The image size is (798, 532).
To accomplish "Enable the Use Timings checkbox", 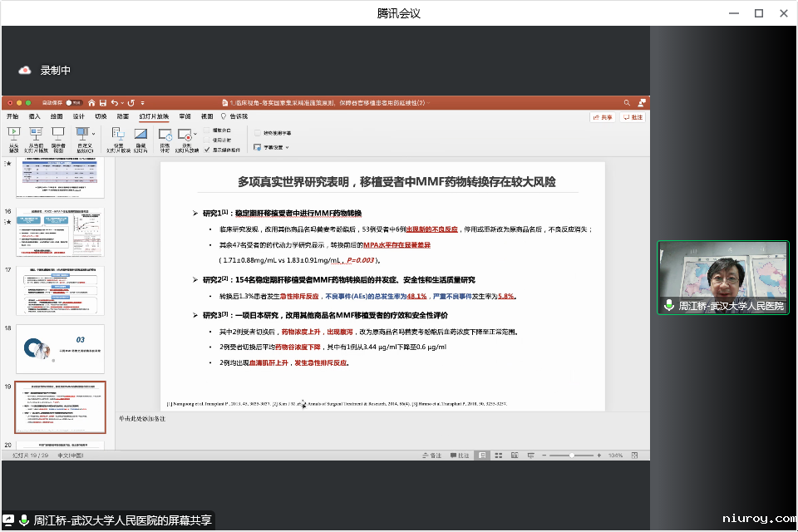I will click(x=207, y=140).
